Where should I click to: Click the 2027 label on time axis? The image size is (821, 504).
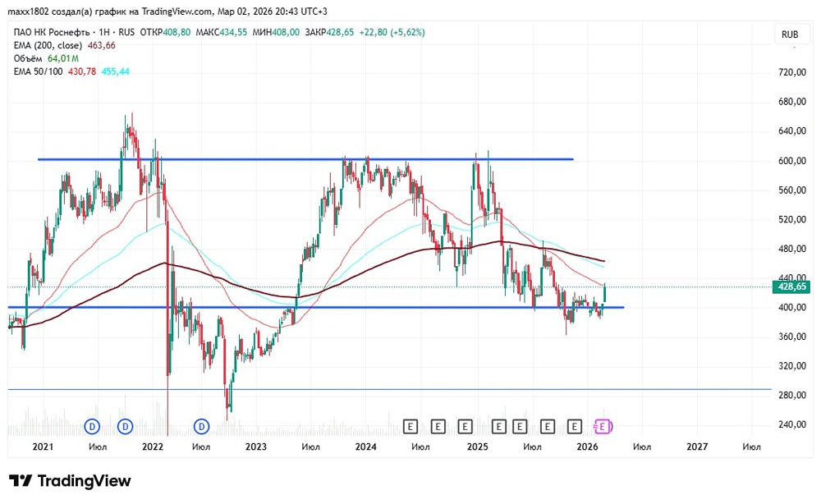pos(697,447)
